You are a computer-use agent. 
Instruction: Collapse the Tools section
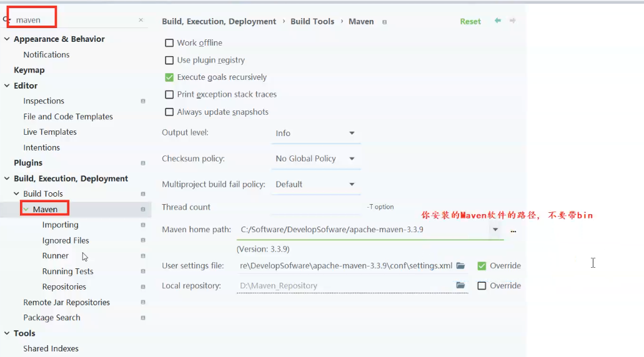[7, 333]
